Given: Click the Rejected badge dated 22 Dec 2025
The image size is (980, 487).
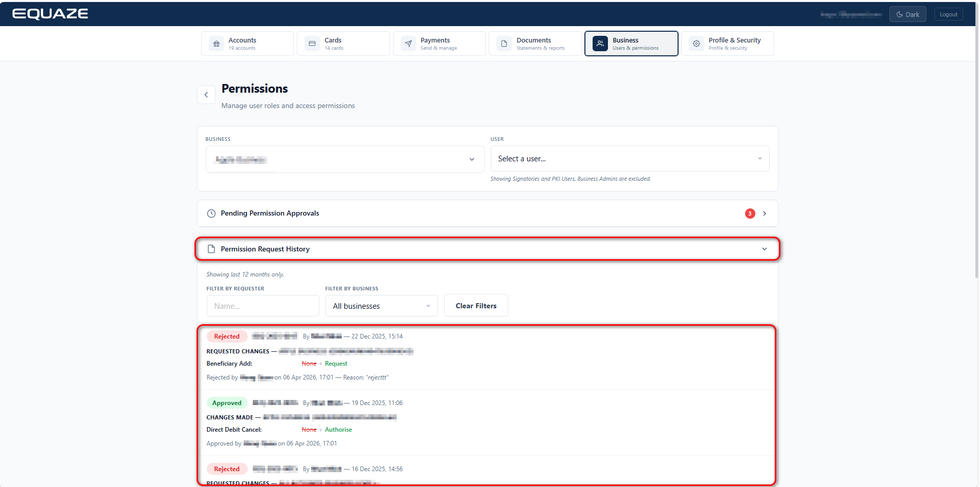Looking at the screenshot, I should click(227, 336).
